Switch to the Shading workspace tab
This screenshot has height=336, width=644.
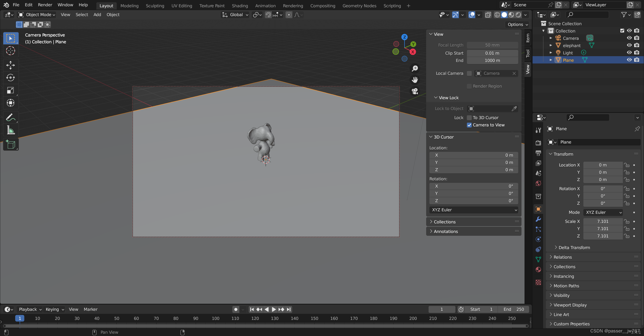239,6
